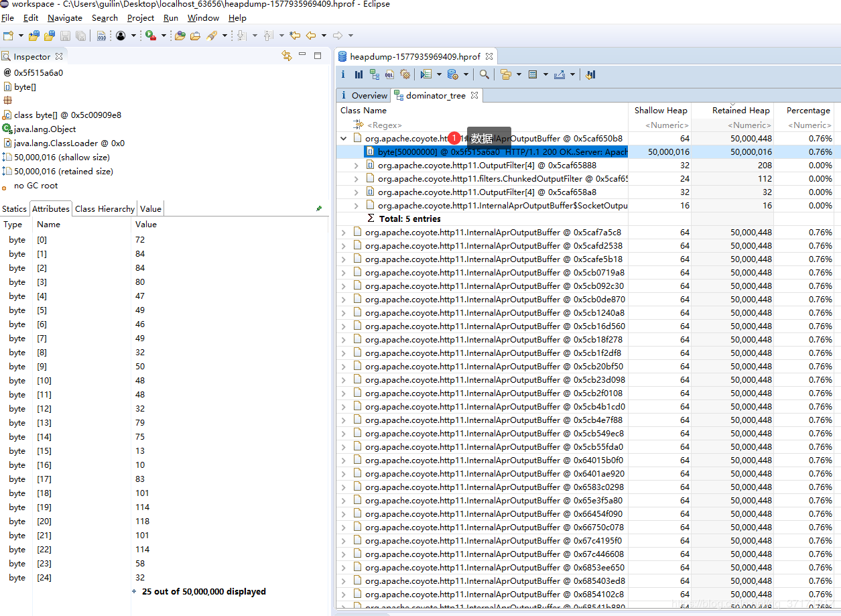The width and height of the screenshot is (841, 616).
Task: Click the link with editor arrows icon in Inspector
Action: [x=287, y=56]
